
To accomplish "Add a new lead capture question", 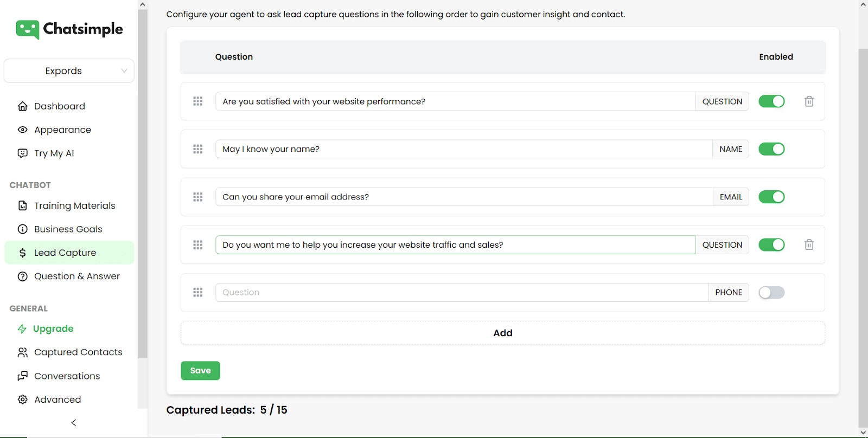I will tap(502, 333).
